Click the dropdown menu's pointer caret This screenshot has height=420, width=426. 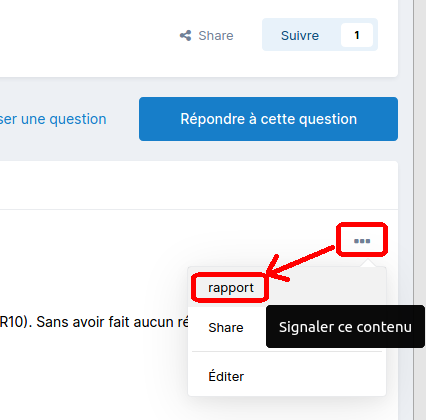(368, 263)
